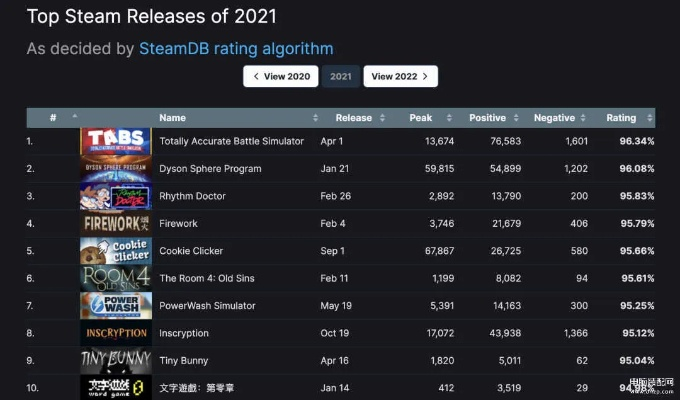Sort games by Release date

coord(354,118)
